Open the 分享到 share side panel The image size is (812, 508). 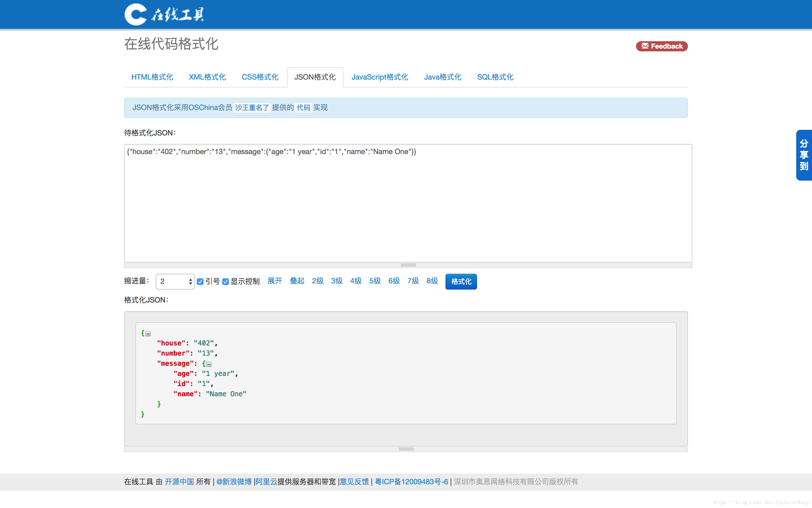tap(804, 155)
